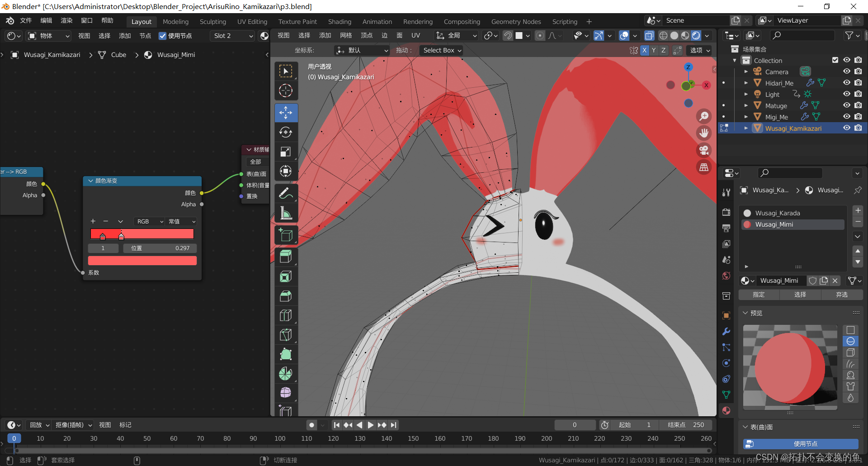
Task: Select the Bevel tool
Action: pyautogui.click(x=286, y=296)
